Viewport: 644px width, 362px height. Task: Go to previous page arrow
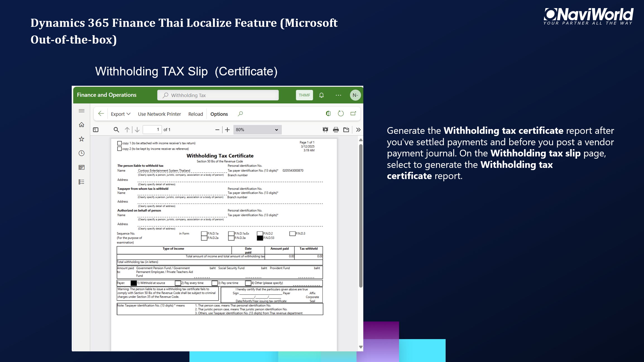127,130
